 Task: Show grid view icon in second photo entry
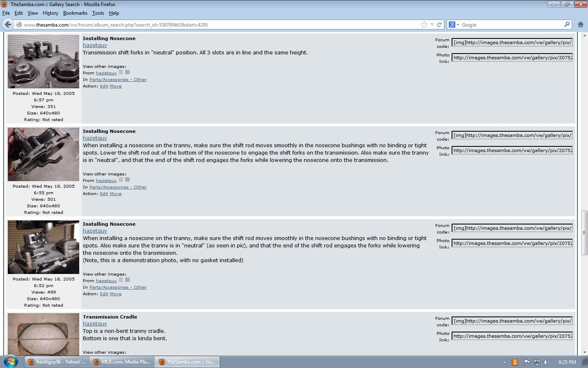point(127,180)
